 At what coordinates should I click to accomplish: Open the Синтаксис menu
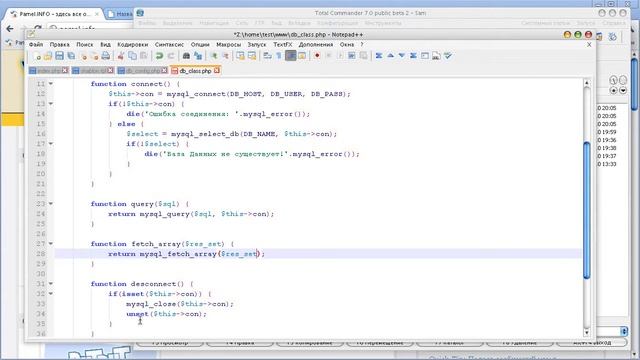[169, 44]
